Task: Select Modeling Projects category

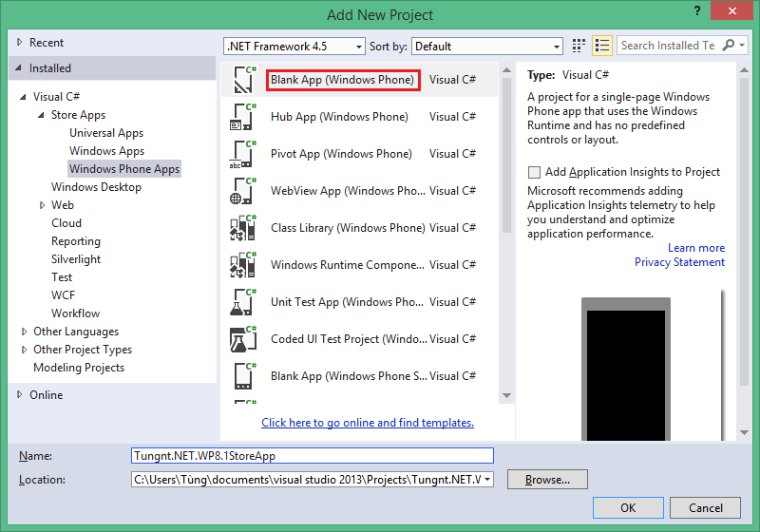Action: (79, 368)
